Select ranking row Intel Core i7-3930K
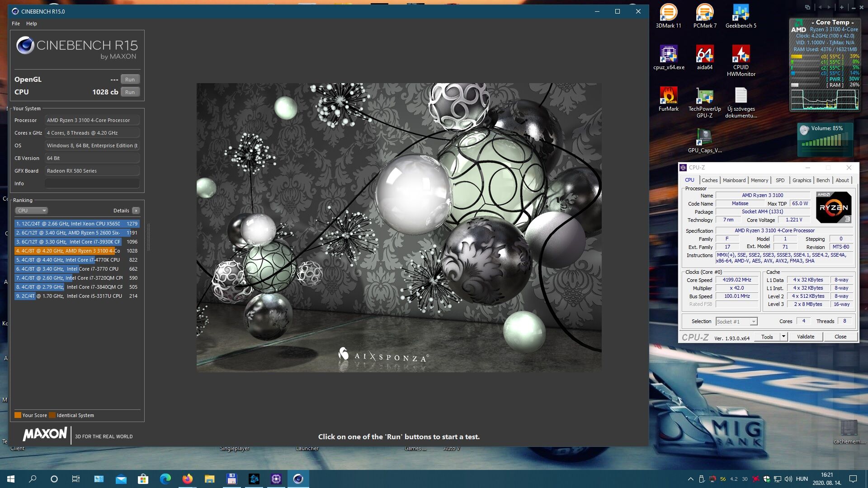The width and height of the screenshot is (868, 488). [77, 242]
